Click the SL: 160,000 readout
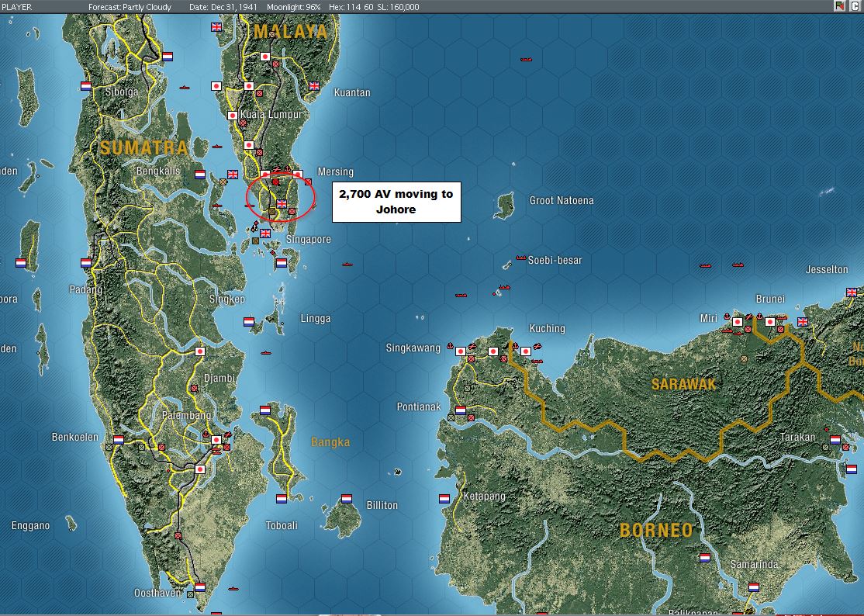Viewport: 864px width, 616px height. pyautogui.click(x=399, y=7)
